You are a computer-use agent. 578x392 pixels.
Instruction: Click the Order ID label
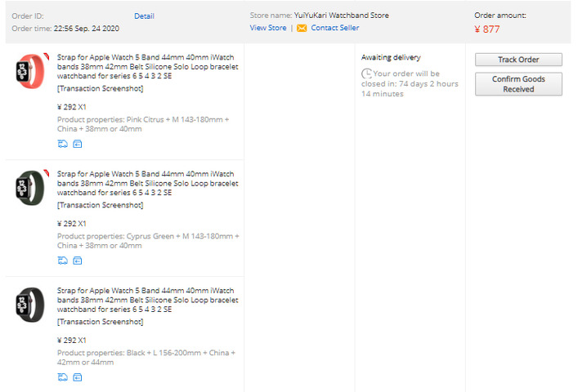tap(28, 16)
